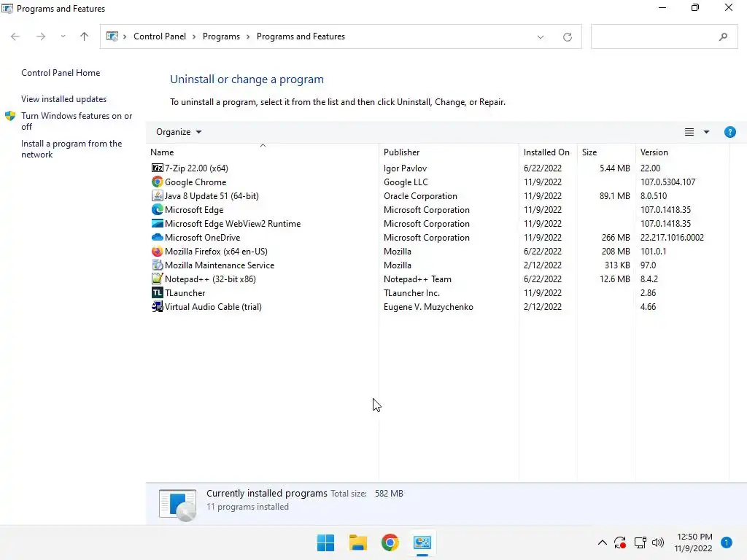Sort by the Name column header
Viewport: 747px width, 560px height.
263,152
